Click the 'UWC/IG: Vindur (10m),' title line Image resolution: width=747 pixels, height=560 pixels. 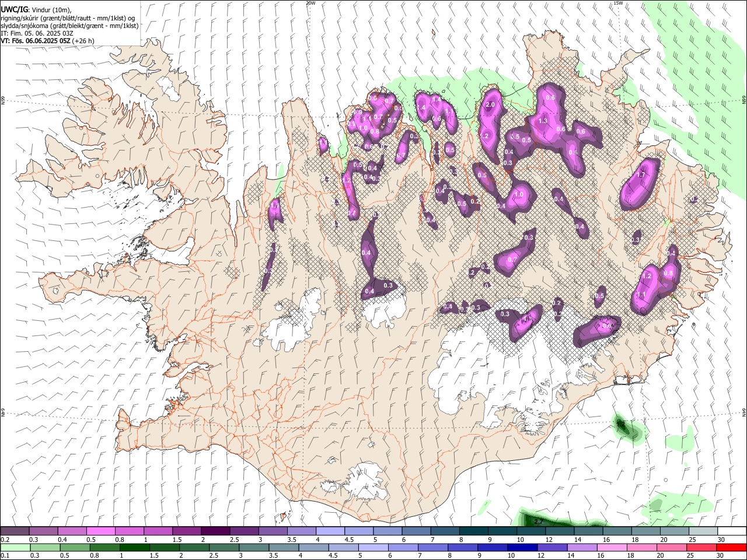click(x=36, y=9)
